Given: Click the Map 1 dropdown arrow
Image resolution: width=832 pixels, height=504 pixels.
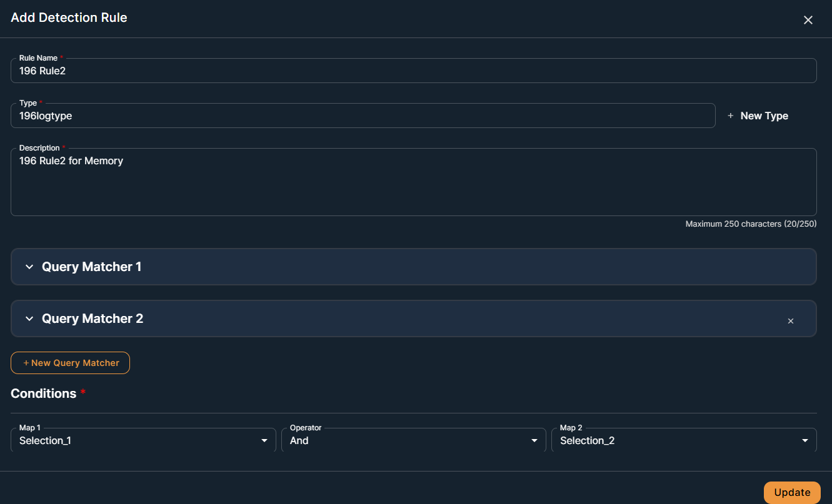Looking at the screenshot, I should pyautogui.click(x=264, y=441).
